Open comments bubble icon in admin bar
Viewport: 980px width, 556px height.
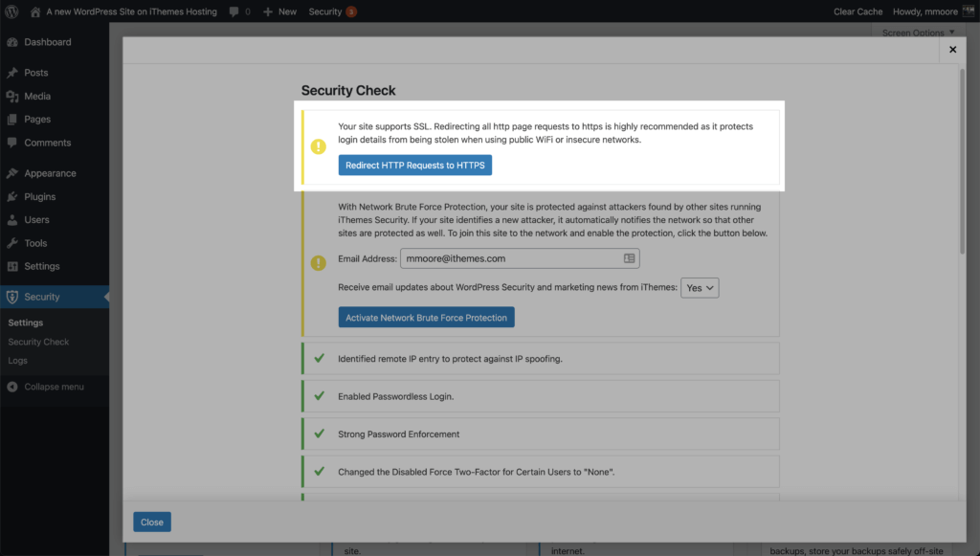[x=234, y=11]
